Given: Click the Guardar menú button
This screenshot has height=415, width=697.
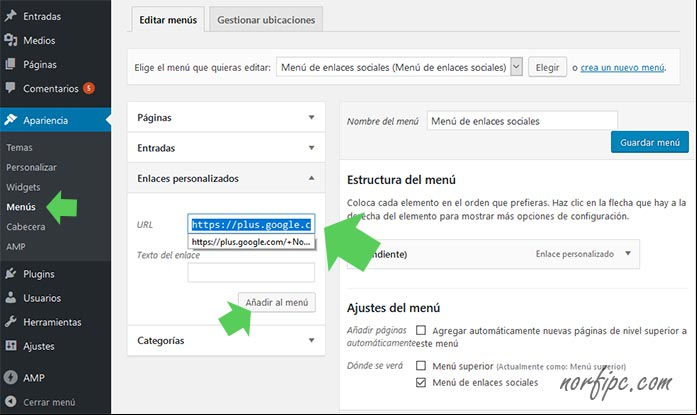Looking at the screenshot, I should tap(649, 142).
